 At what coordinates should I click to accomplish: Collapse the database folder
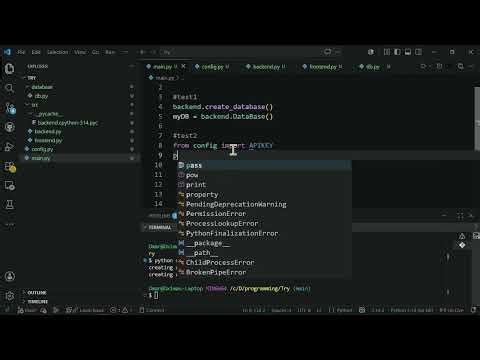[x=42, y=87]
